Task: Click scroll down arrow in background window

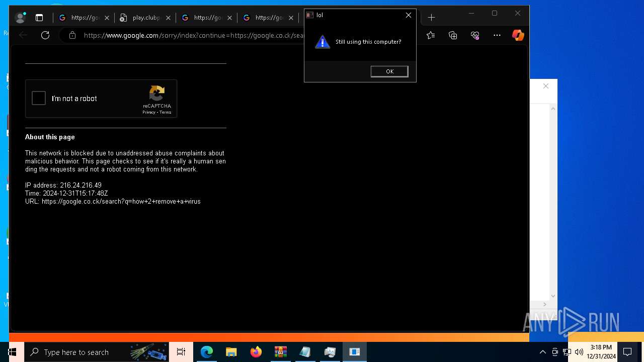Action: [x=553, y=296]
